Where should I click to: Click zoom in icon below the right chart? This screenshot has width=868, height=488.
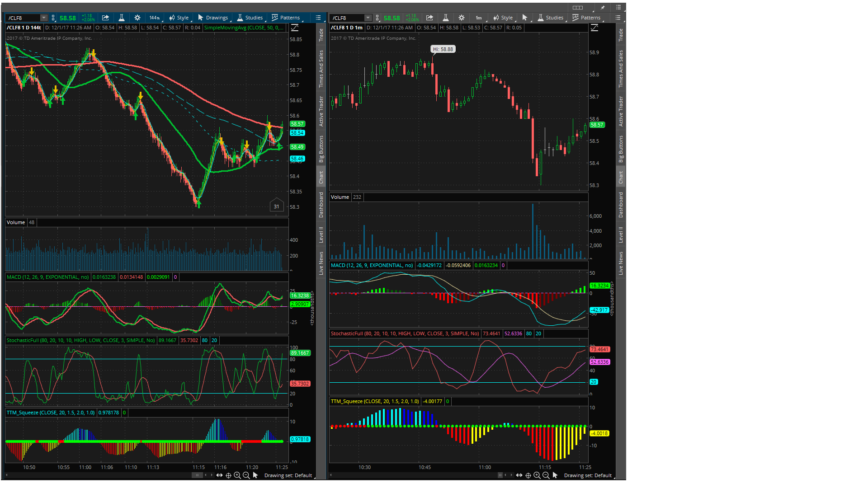(x=537, y=475)
